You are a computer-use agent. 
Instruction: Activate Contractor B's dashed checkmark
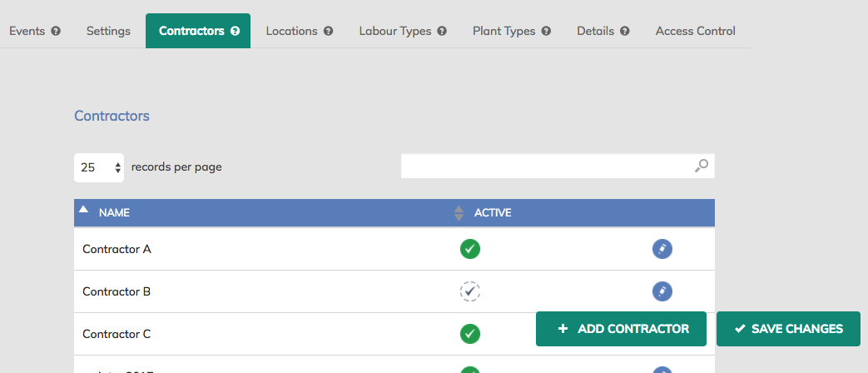[x=470, y=291]
